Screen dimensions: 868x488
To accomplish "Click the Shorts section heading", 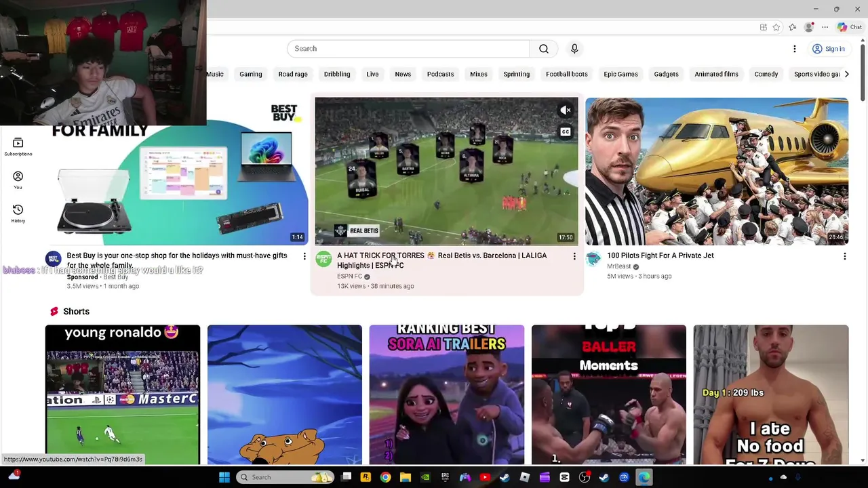I will point(76,311).
